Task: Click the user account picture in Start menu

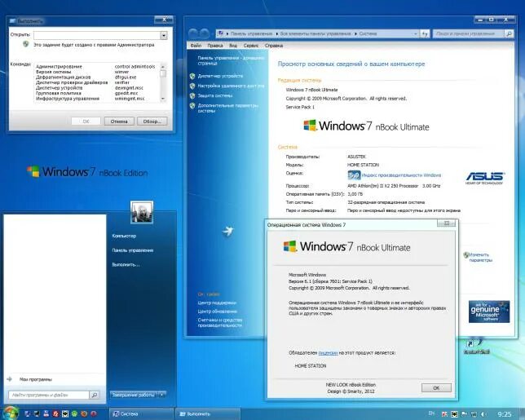Action: (x=142, y=212)
